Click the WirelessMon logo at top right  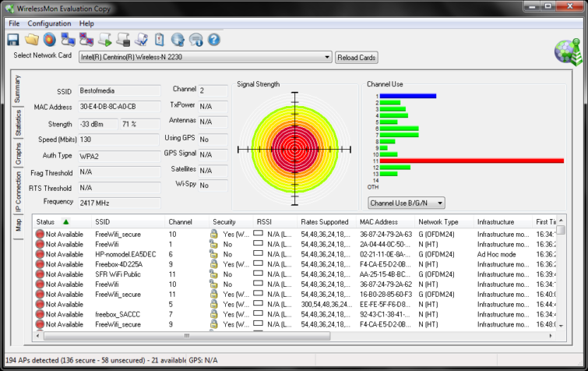click(x=568, y=51)
